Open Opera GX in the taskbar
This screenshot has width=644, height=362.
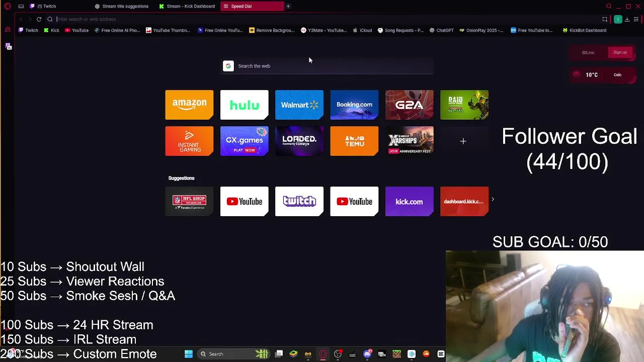coord(323,354)
